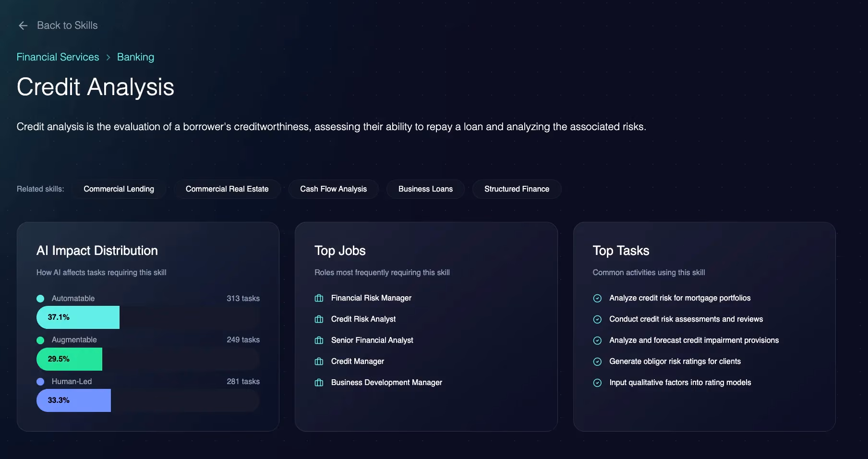Click the Human-Led label
Image resolution: width=868 pixels, height=459 pixels.
pos(72,382)
